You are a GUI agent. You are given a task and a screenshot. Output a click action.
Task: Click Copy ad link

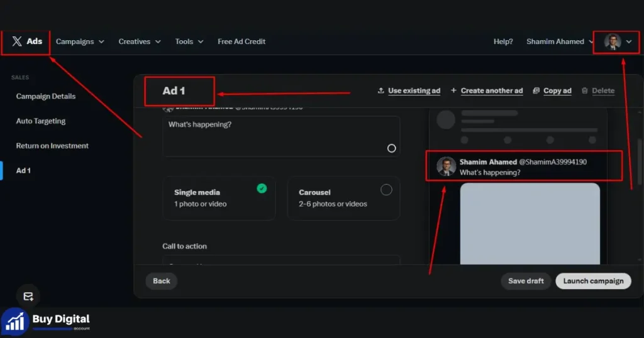coord(557,90)
